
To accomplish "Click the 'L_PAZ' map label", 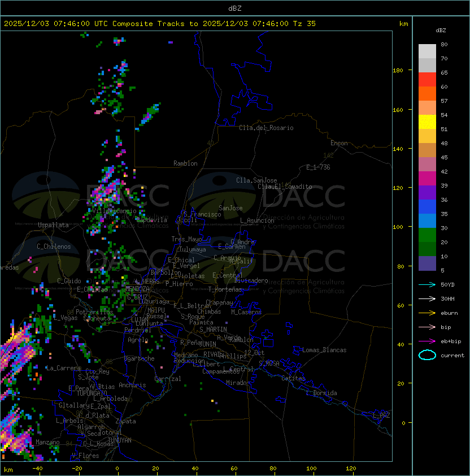I will pyautogui.click(x=381, y=416).
